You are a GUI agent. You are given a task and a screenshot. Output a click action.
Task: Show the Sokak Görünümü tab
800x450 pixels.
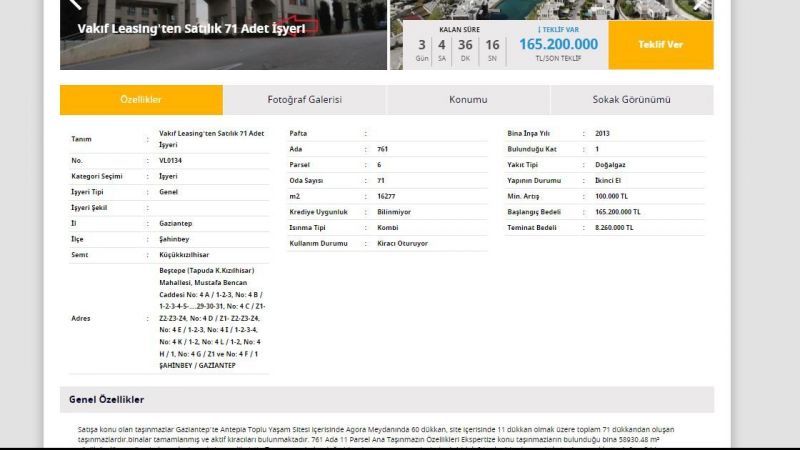coord(631,100)
